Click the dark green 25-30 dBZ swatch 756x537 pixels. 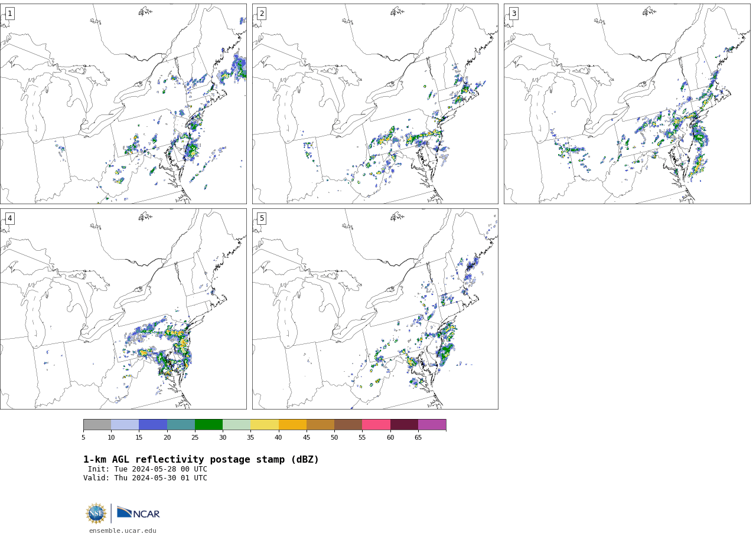[x=208, y=425]
